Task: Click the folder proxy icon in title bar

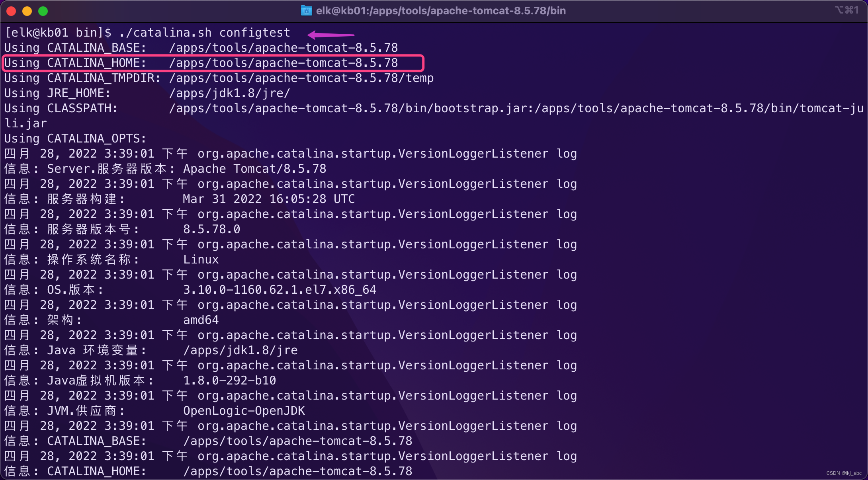Action: pyautogui.click(x=306, y=11)
